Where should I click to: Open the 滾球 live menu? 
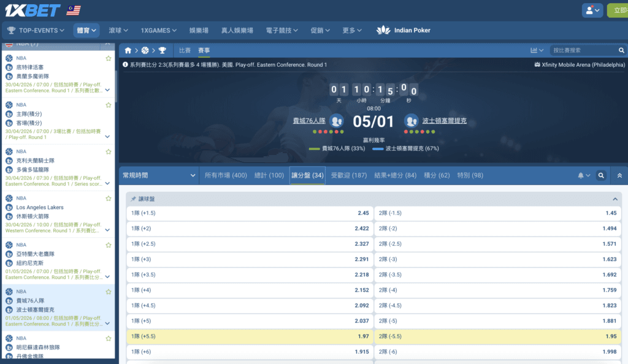coord(118,31)
